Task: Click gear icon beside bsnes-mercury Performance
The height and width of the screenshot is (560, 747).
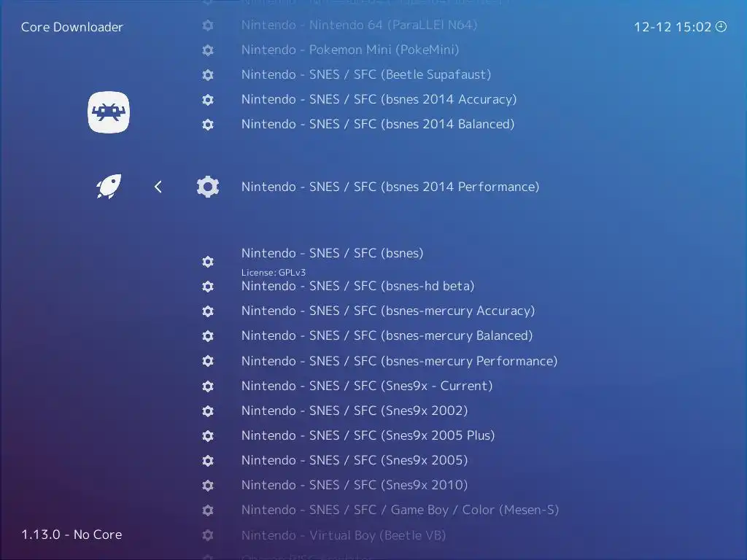Action: coord(208,361)
